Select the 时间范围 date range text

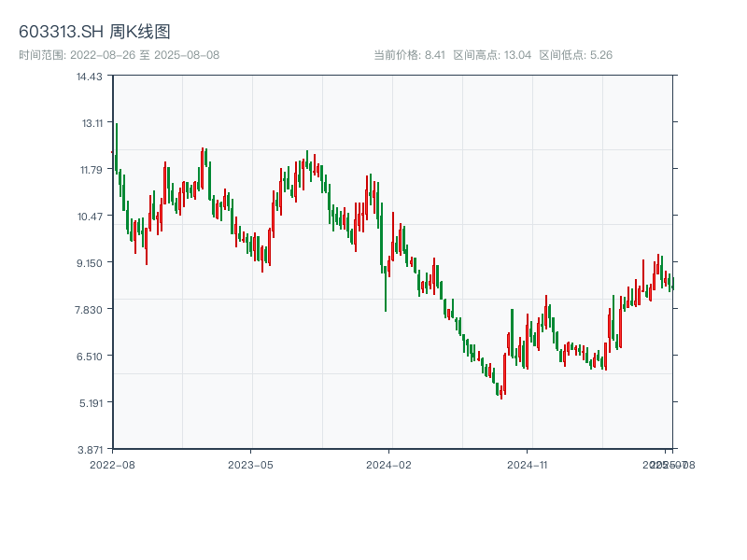tap(119, 55)
